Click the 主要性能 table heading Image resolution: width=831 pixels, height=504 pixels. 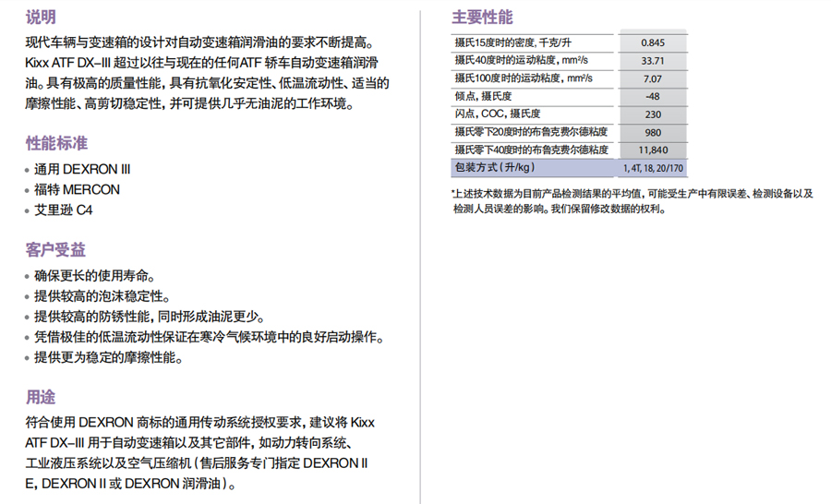(482, 18)
